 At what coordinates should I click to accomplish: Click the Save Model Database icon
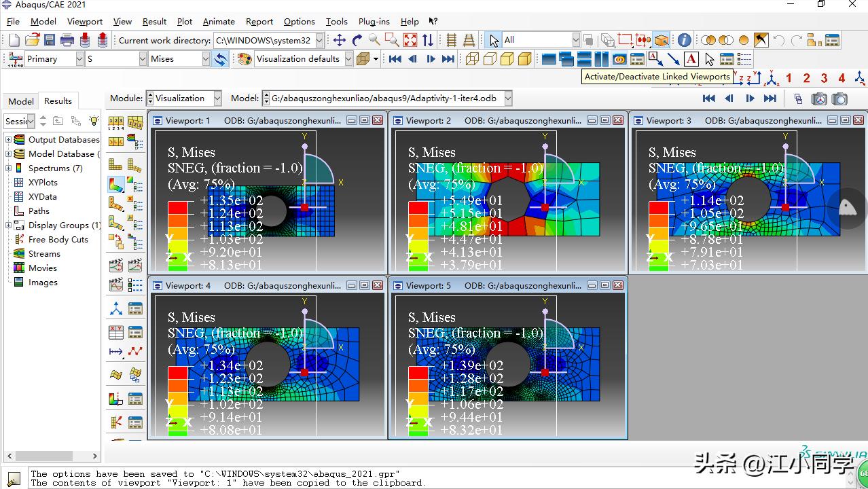pos(50,40)
